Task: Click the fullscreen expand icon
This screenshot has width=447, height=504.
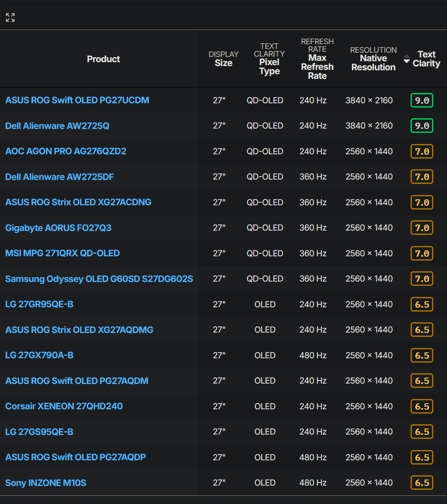Action: [10, 17]
